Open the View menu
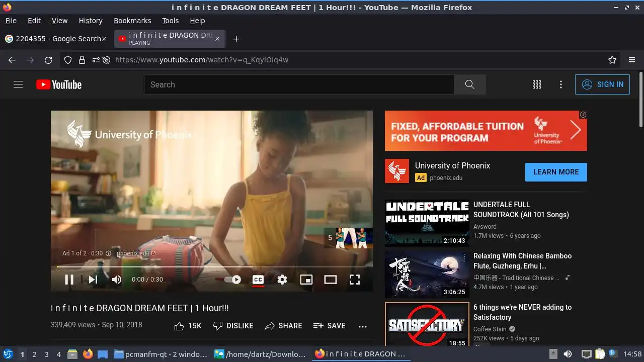 tap(59, 21)
